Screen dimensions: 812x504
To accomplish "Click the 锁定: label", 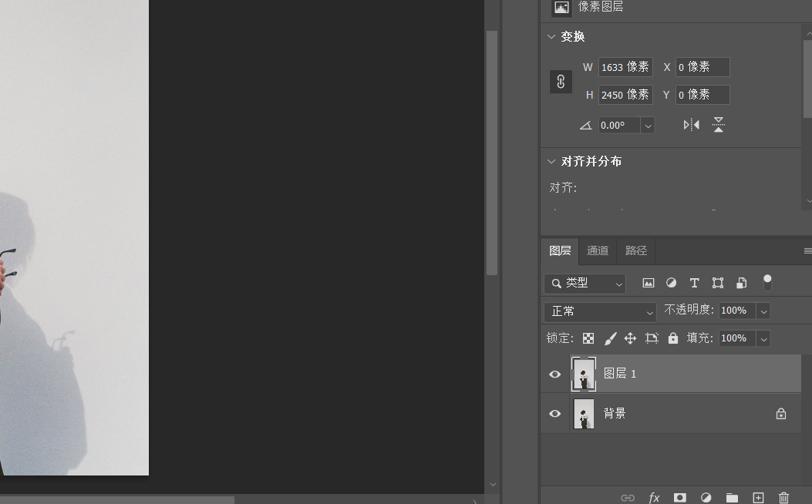I will [561, 338].
